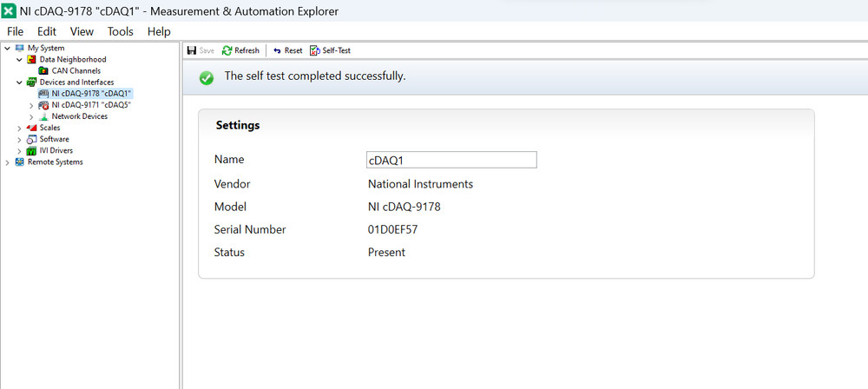
Task: Click the Save toolbar button
Action: (x=201, y=50)
